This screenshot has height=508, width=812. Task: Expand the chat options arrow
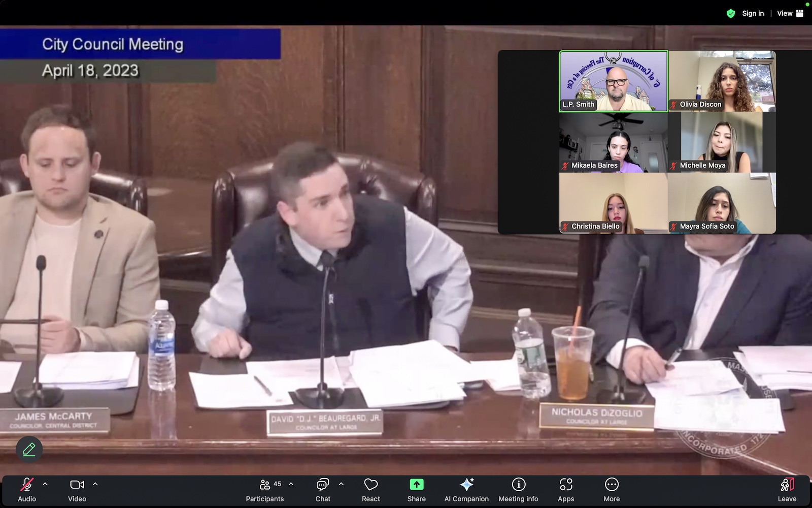(x=341, y=484)
